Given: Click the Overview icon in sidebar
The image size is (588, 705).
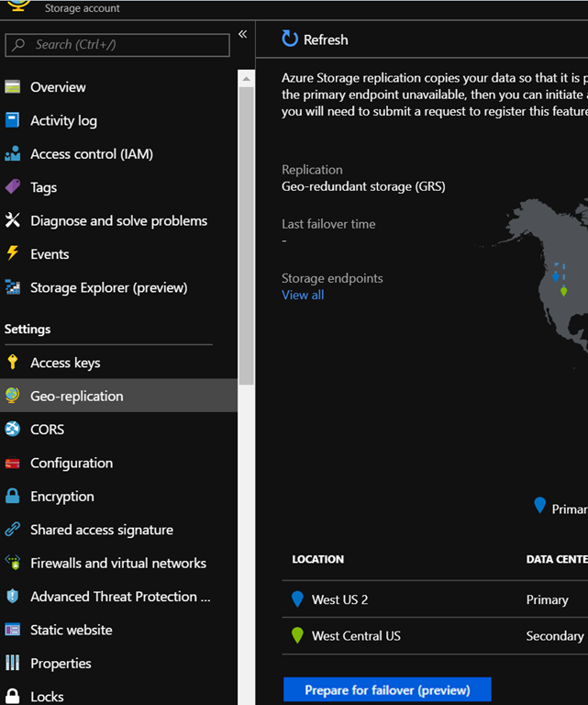Looking at the screenshot, I should (12, 87).
